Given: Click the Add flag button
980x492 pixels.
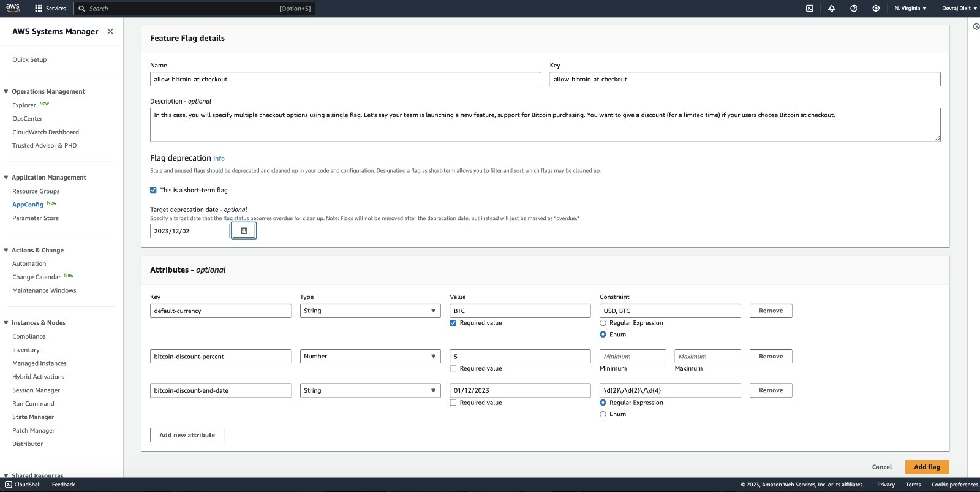Looking at the screenshot, I should 927,467.
